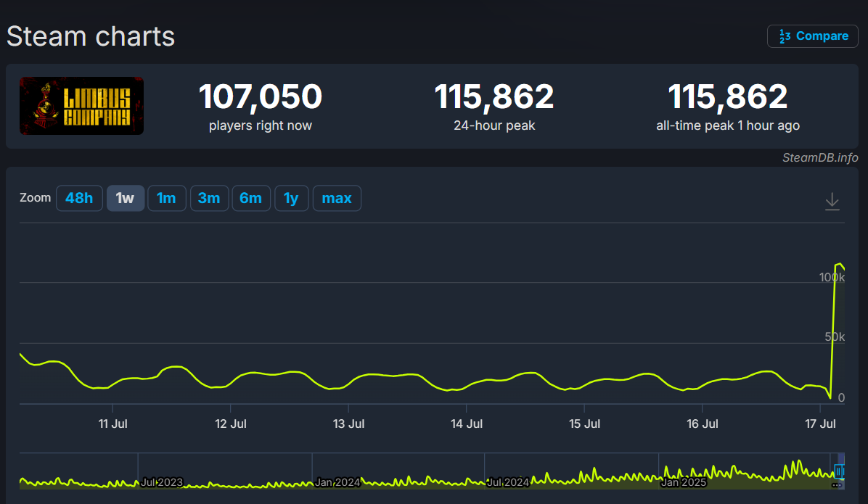This screenshot has height=504, width=868.
Task: Set chart zoom to 6m
Action: (251, 198)
